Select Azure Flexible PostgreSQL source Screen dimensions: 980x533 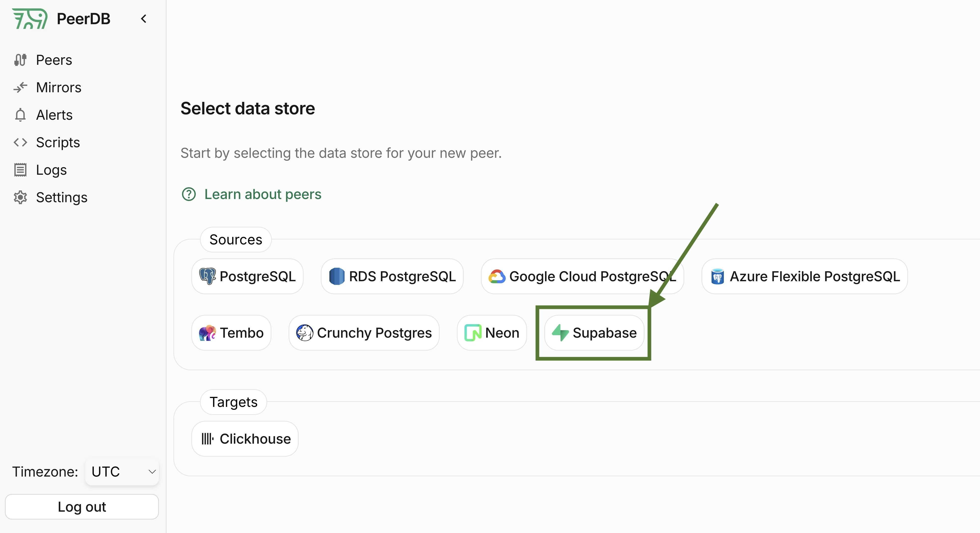pyautogui.click(x=804, y=276)
